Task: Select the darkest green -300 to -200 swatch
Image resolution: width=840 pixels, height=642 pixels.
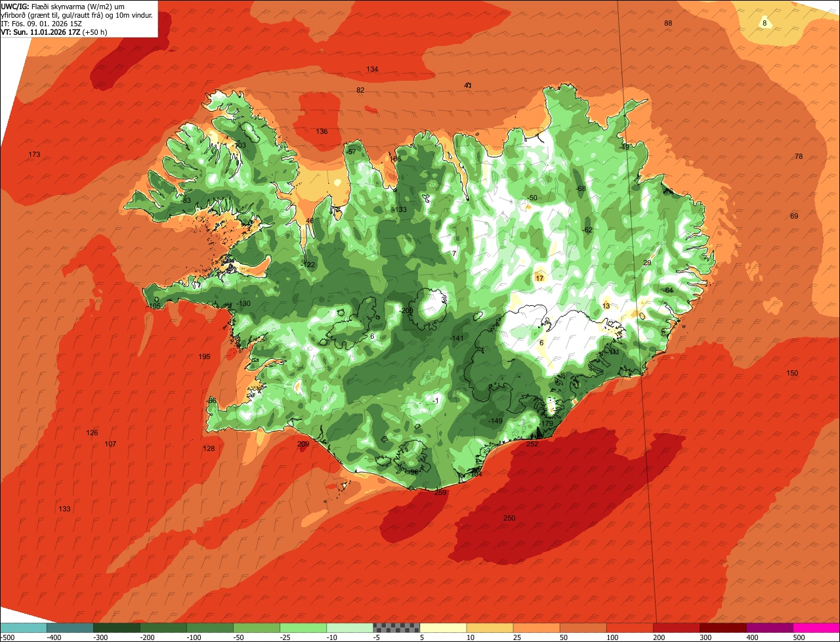Action: [117, 628]
